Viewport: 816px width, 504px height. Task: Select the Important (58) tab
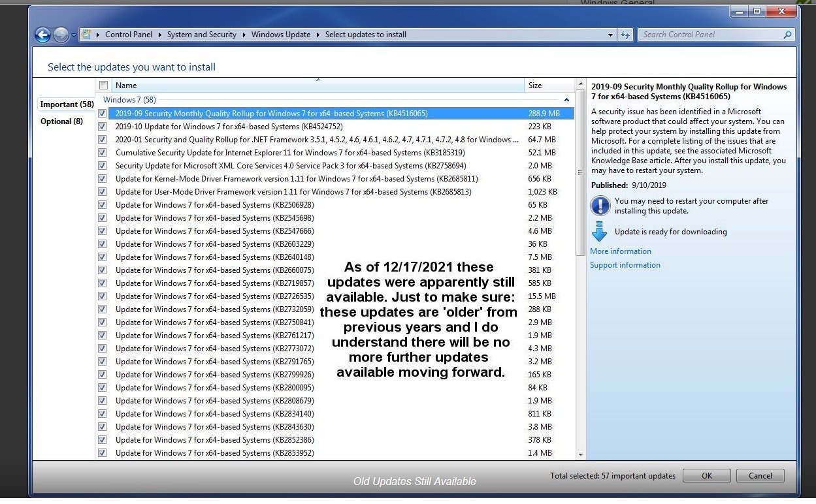pos(66,104)
